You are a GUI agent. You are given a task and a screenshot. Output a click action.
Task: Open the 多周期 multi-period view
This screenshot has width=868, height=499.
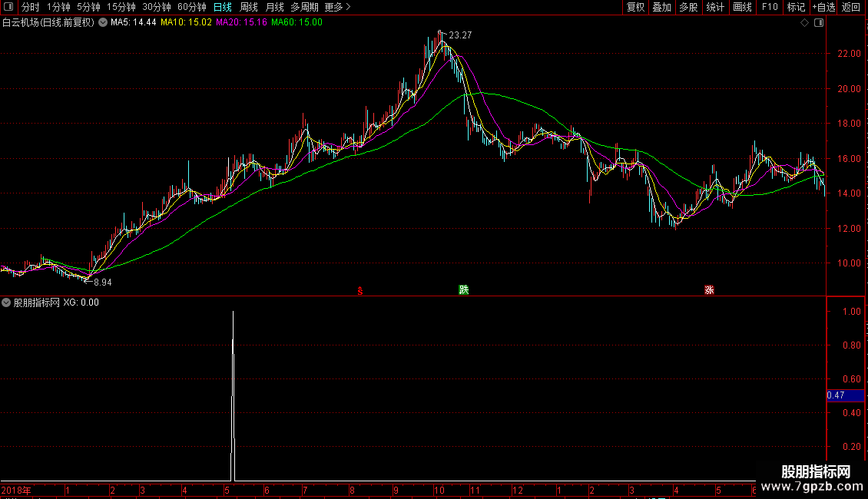pyautogui.click(x=304, y=7)
